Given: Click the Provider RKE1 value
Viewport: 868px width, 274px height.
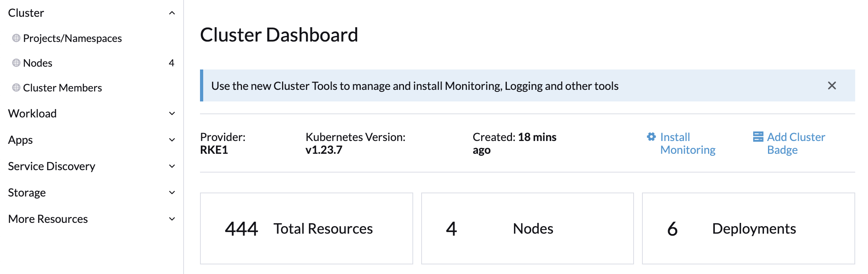Looking at the screenshot, I should tap(214, 150).
